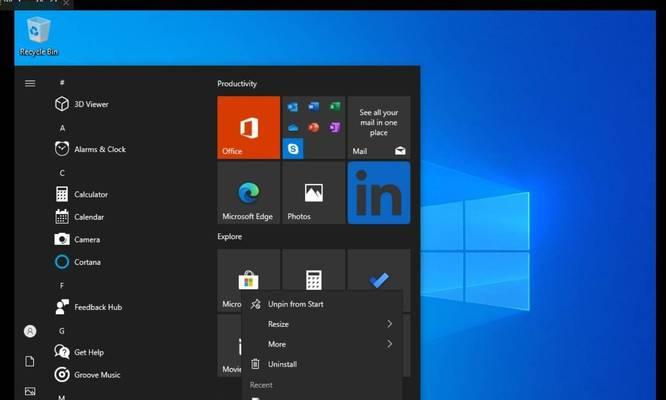
Task: Open Excel icon in Office folder tile
Action: point(335,106)
